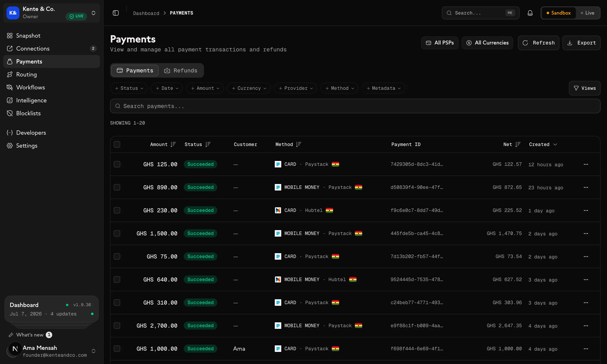Click the Snapshot sidebar icon

(10, 36)
